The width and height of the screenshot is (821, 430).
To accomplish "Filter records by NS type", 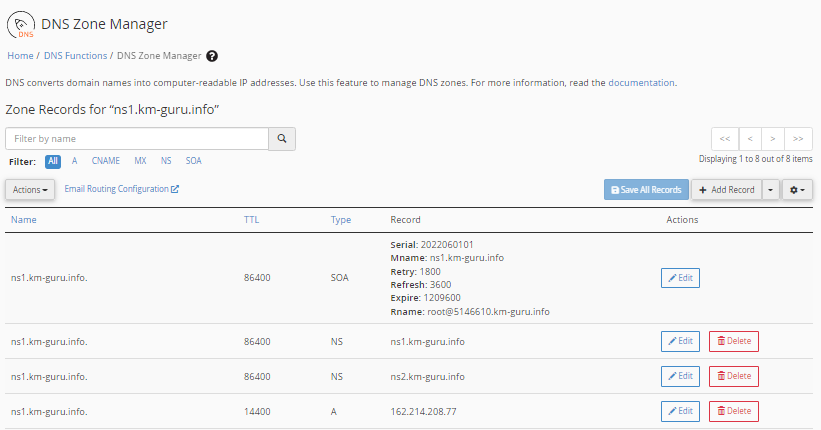I will tap(166, 160).
